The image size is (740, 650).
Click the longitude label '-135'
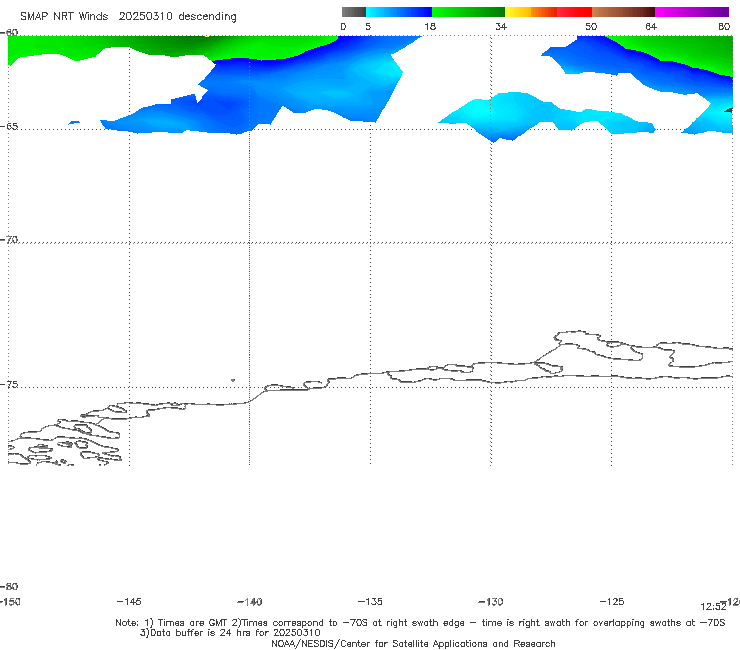[x=370, y=601]
